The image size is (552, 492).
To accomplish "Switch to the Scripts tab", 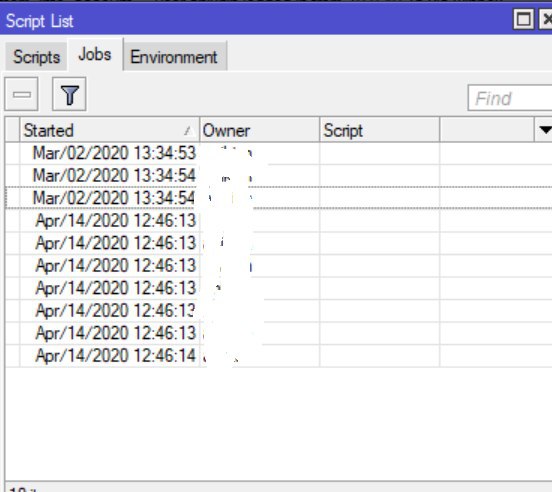I will click(36, 57).
